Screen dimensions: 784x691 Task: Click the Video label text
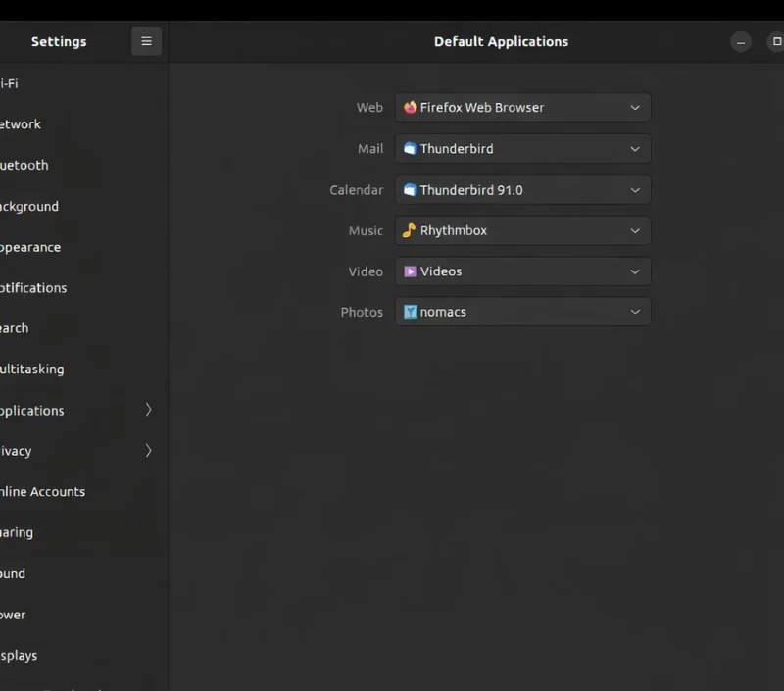coord(366,271)
